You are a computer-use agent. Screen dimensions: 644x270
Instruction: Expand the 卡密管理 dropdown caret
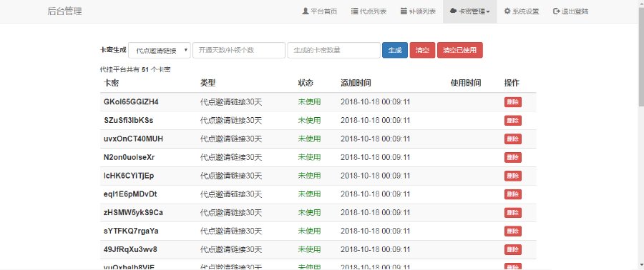(x=488, y=12)
